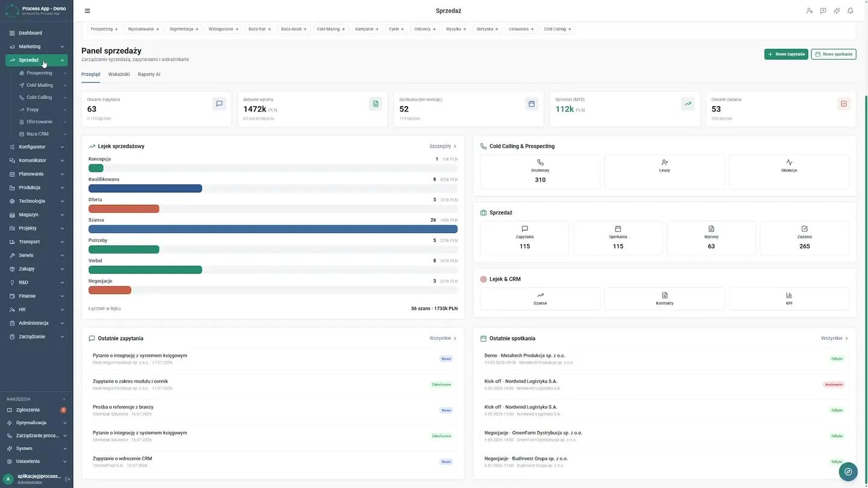Click the Kwalifikowana funnel bar

tap(145, 189)
